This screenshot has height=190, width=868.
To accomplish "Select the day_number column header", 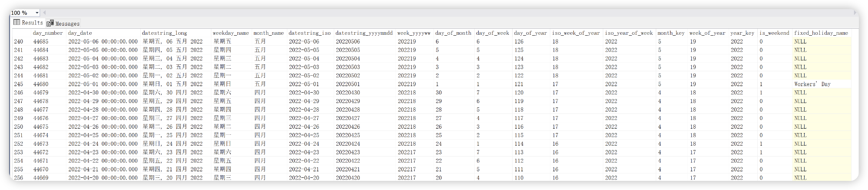I will click(x=48, y=33).
